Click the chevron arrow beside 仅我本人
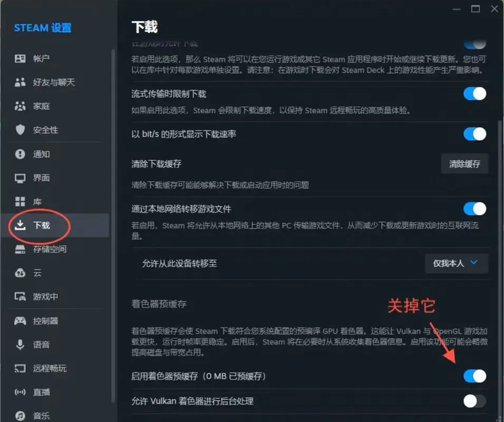504x422 pixels. point(474,262)
